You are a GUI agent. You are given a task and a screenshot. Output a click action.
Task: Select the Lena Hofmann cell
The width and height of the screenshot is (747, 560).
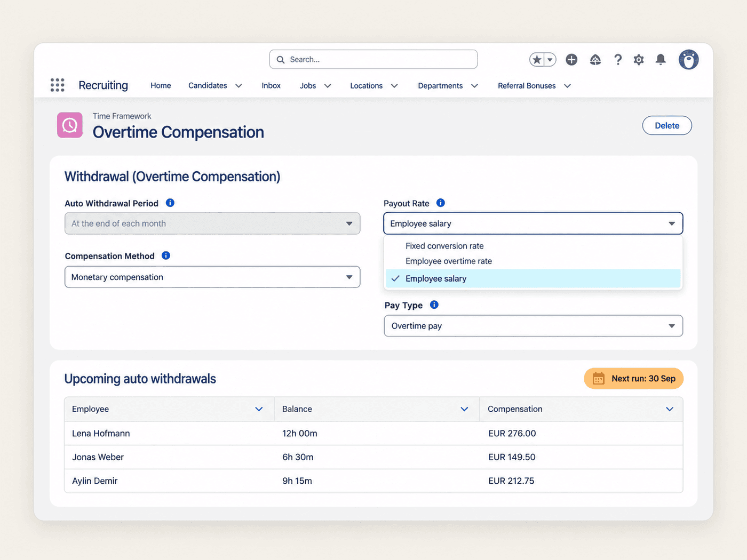pos(169,434)
